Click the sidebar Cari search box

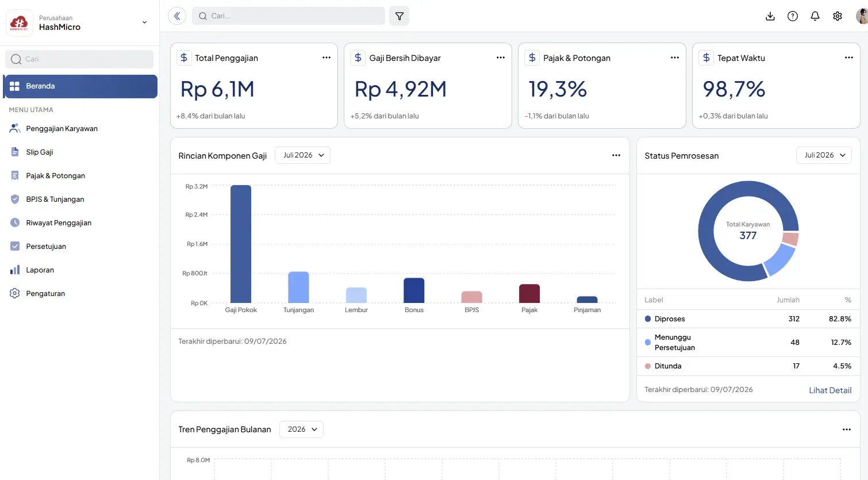click(x=79, y=59)
